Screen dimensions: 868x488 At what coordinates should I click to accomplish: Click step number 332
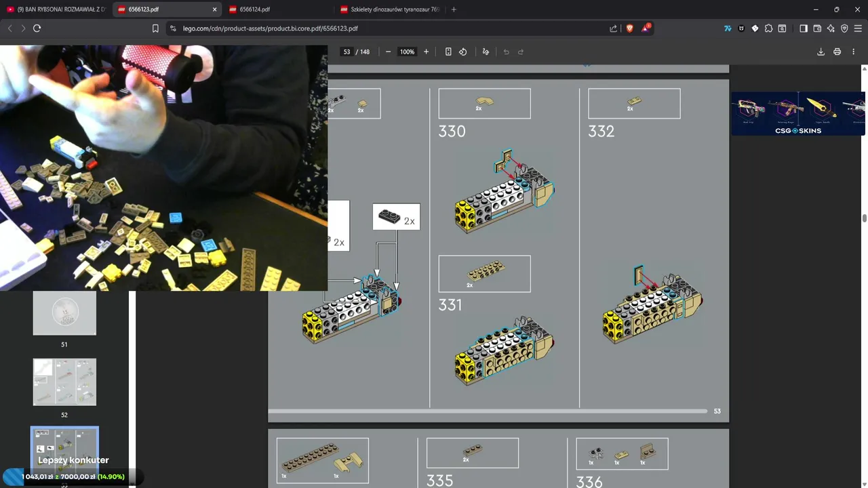click(x=601, y=131)
